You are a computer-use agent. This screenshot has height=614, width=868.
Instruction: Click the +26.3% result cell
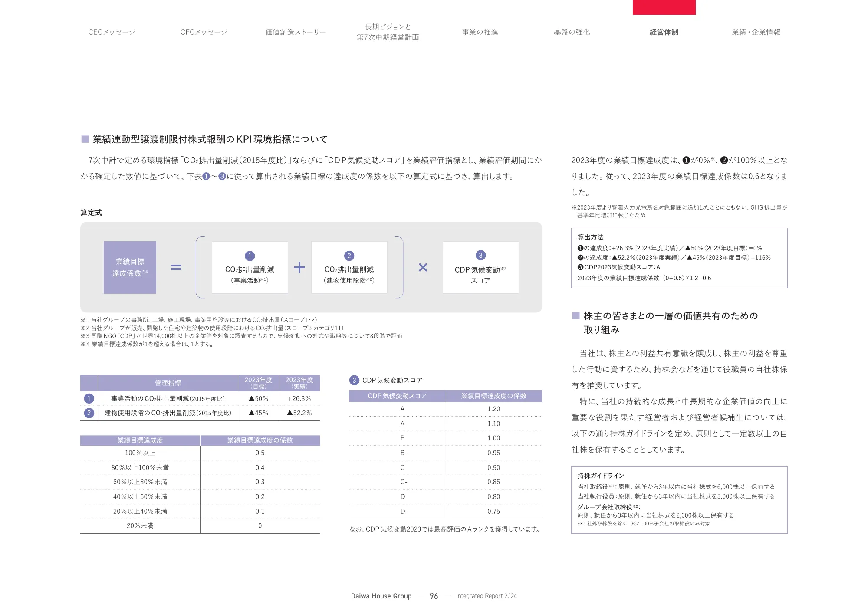(299, 398)
